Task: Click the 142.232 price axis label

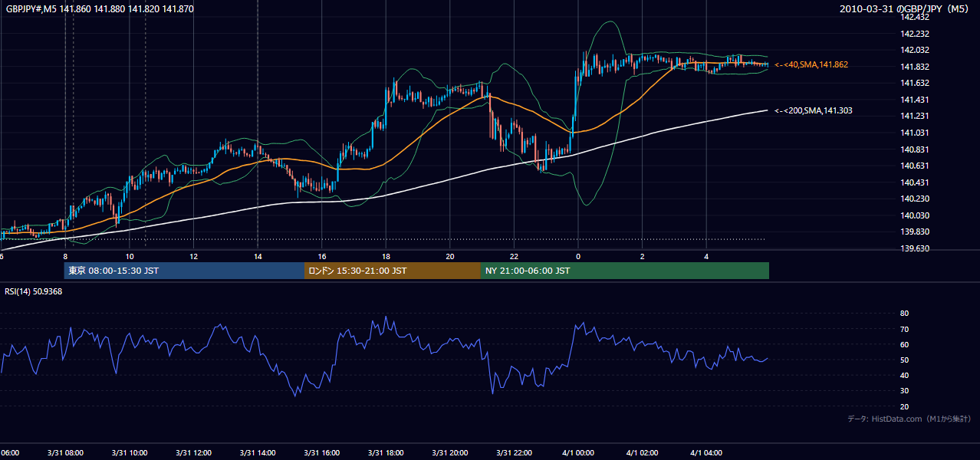Action: (916, 34)
